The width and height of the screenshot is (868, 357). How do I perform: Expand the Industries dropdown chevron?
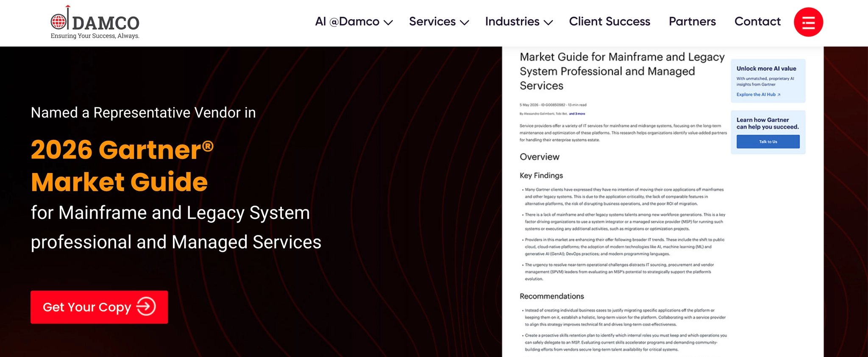[x=548, y=22]
